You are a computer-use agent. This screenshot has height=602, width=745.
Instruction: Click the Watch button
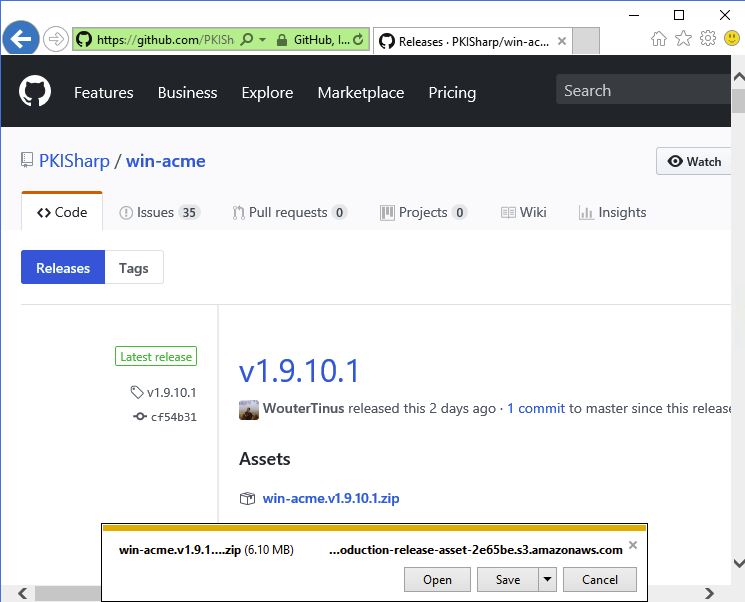(694, 162)
